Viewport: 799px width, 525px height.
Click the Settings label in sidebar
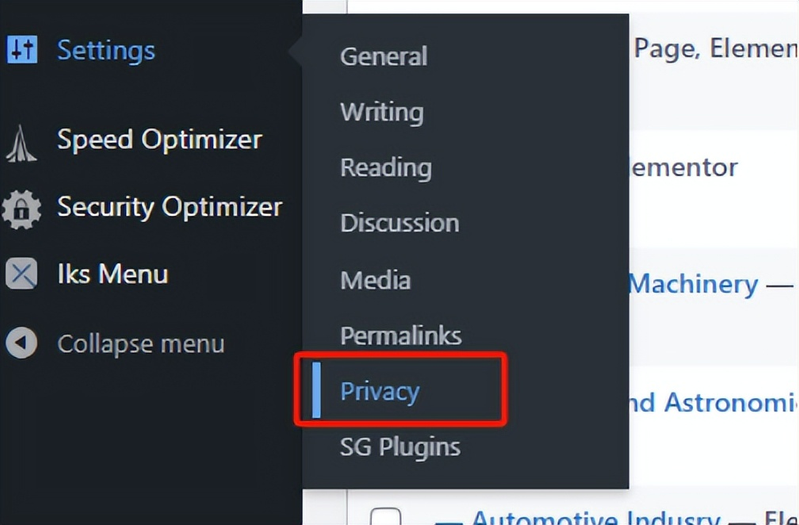click(106, 50)
